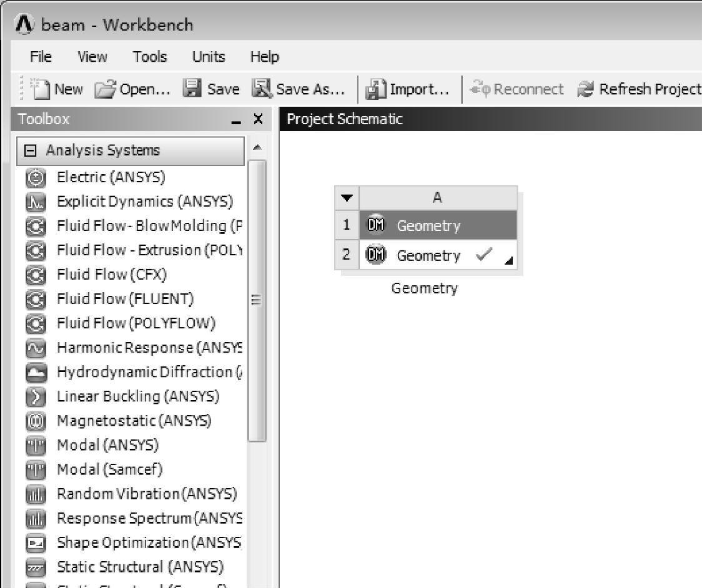Click the Geometry system name label below table

click(425, 288)
